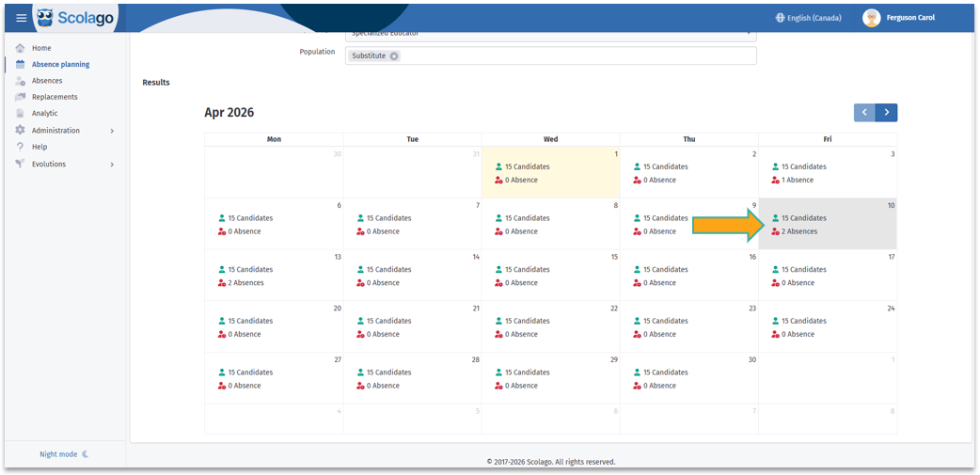Image resolution: width=980 pixels, height=475 pixels.
Task: Open the English (Canada) language dropdown
Action: coord(808,18)
